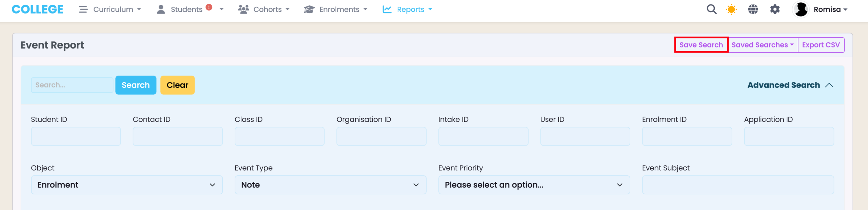Click into the Student ID field

pyautogui.click(x=76, y=136)
